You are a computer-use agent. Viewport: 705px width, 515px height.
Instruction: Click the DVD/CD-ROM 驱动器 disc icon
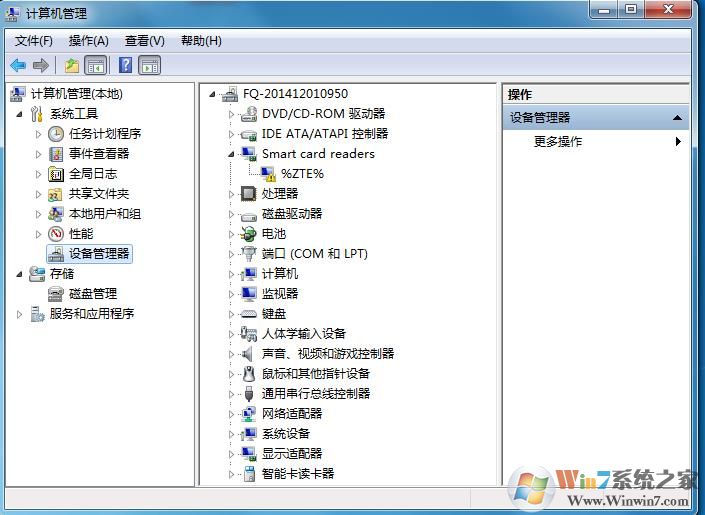point(249,114)
